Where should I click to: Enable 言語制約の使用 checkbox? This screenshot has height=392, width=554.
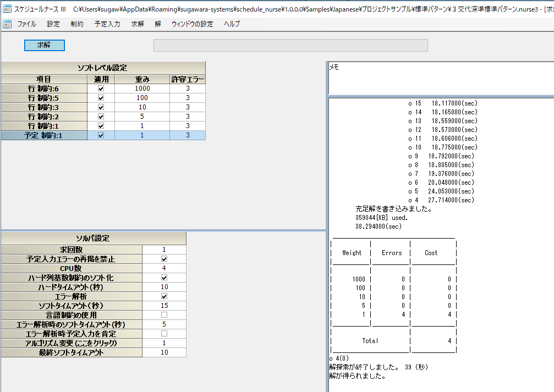(164, 315)
